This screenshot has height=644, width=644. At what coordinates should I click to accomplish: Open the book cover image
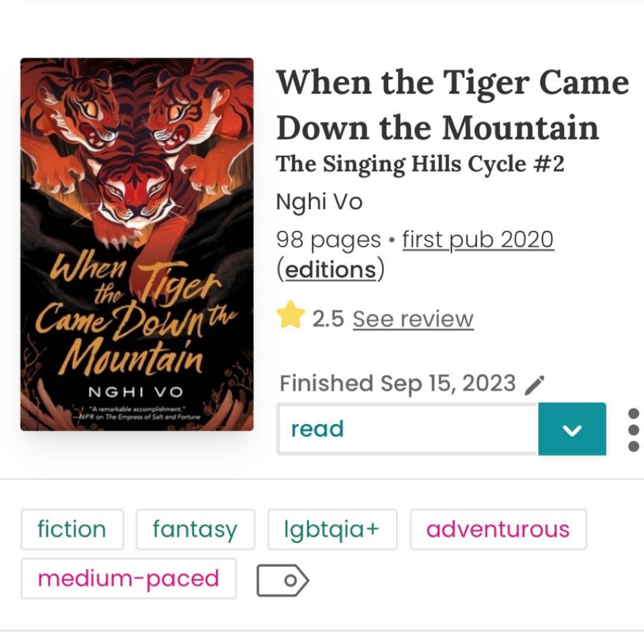[x=137, y=244]
